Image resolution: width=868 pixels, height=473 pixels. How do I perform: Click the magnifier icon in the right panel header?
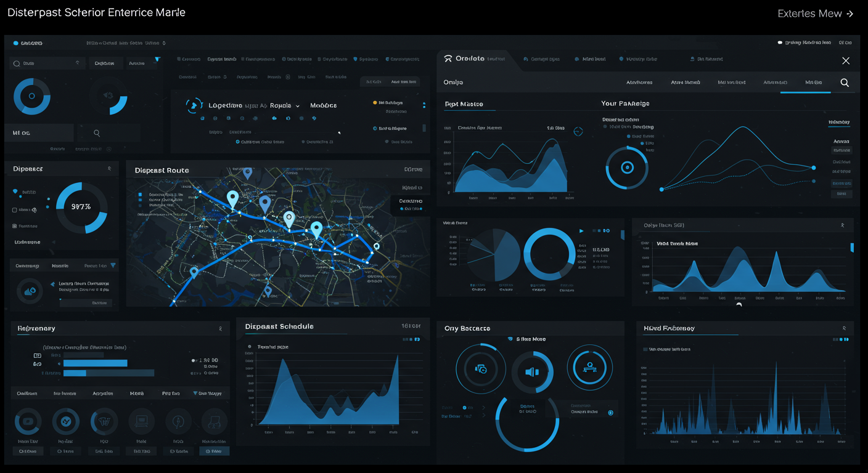tap(845, 83)
